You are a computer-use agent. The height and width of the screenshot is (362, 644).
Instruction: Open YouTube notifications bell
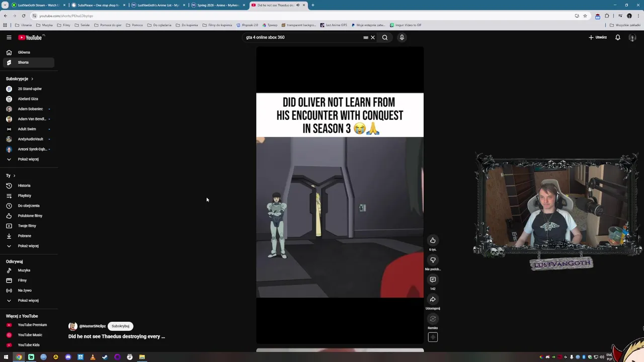pos(618,37)
